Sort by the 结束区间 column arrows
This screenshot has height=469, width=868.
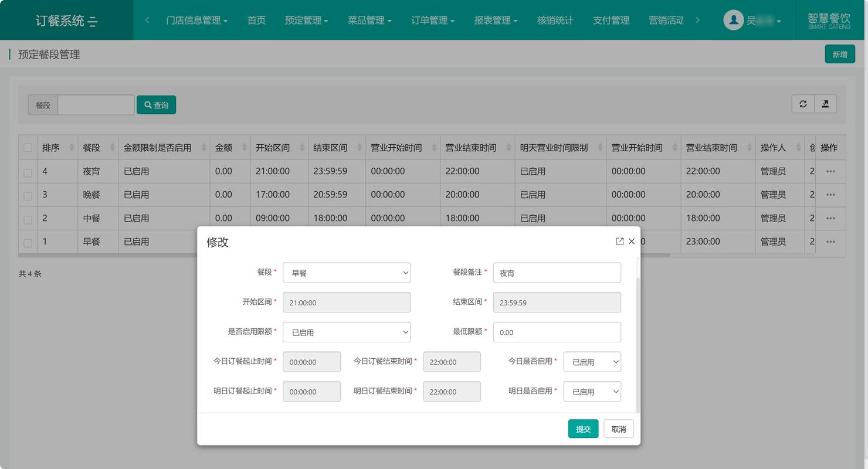[x=360, y=148]
